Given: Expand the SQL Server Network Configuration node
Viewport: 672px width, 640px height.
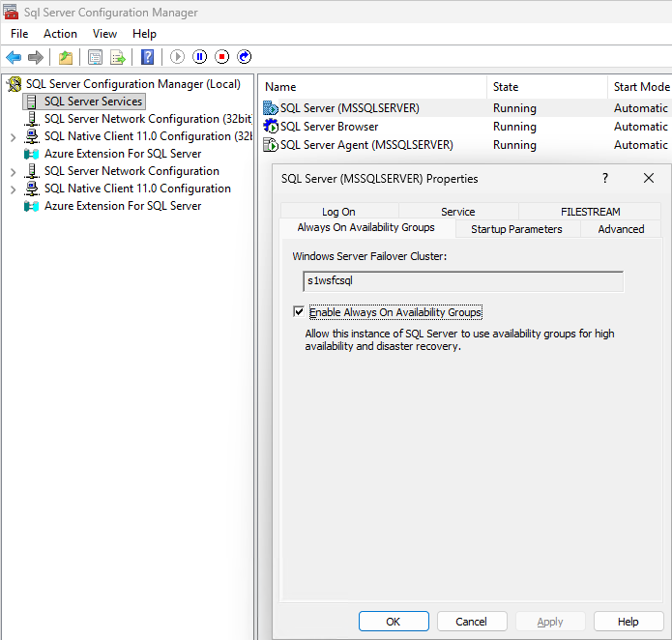Looking at the screenshot, I should coord(14,172).
